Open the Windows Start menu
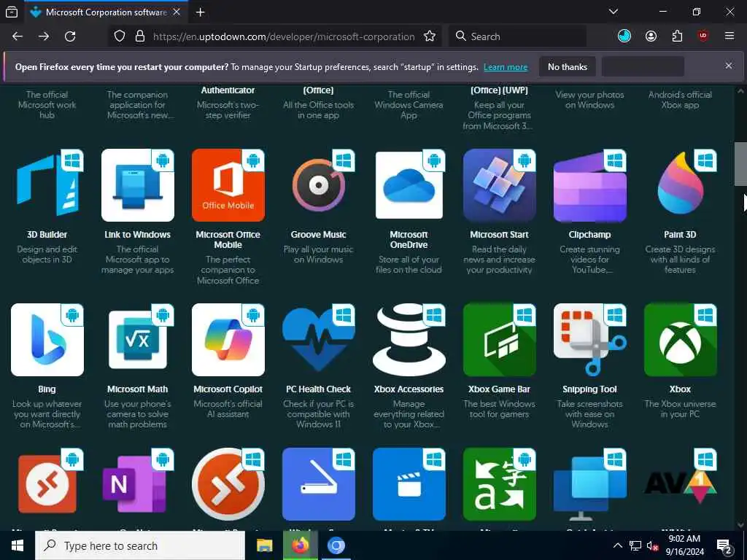The image size is (747, 560). (x=18, y=545)
